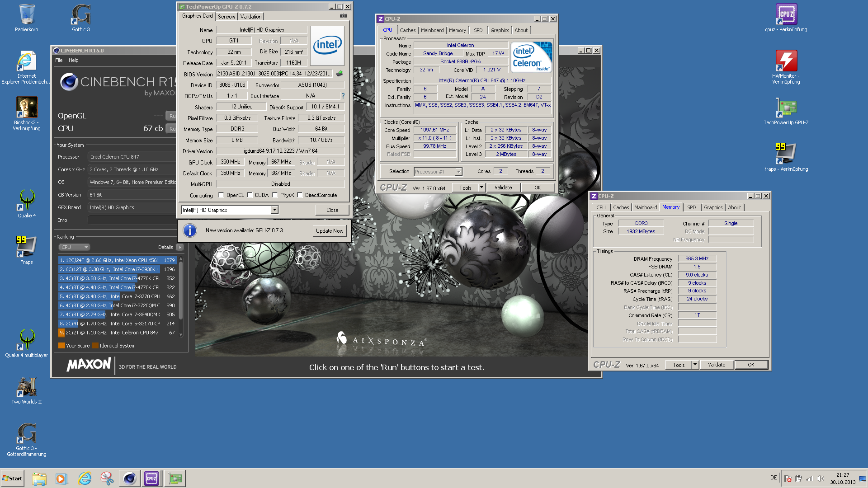The height and width of the screenshot is (488, 868).
Task: Click Validate in CPU-Z processor window
Action: (x=503, y=188)
